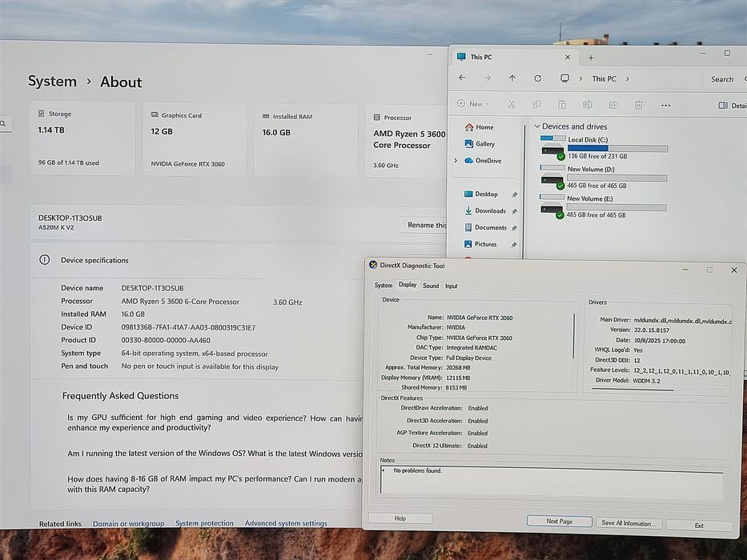Select New Volume (D:) drive icon
This screenshot has width=747, height=560.
(x=552, y=177)
